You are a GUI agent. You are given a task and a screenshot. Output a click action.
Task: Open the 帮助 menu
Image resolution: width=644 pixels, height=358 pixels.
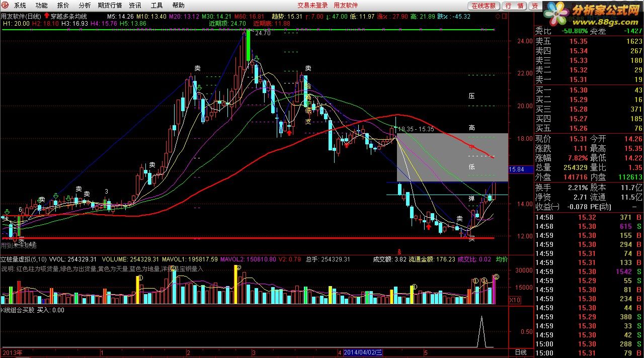click(x=178, y=6)
